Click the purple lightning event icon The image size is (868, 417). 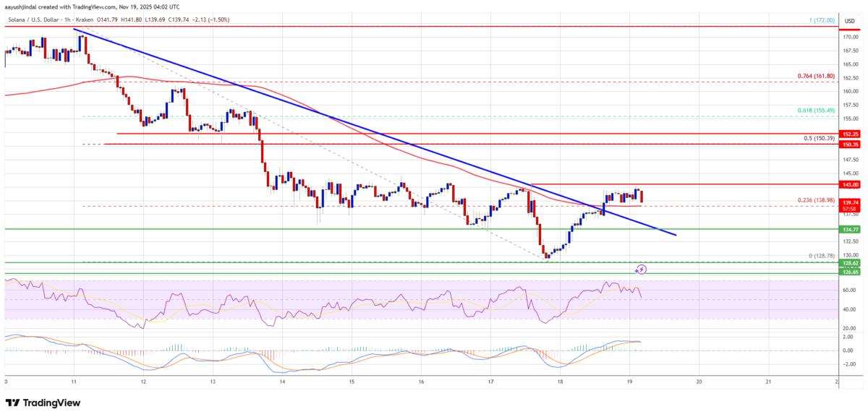click(641, 270)
